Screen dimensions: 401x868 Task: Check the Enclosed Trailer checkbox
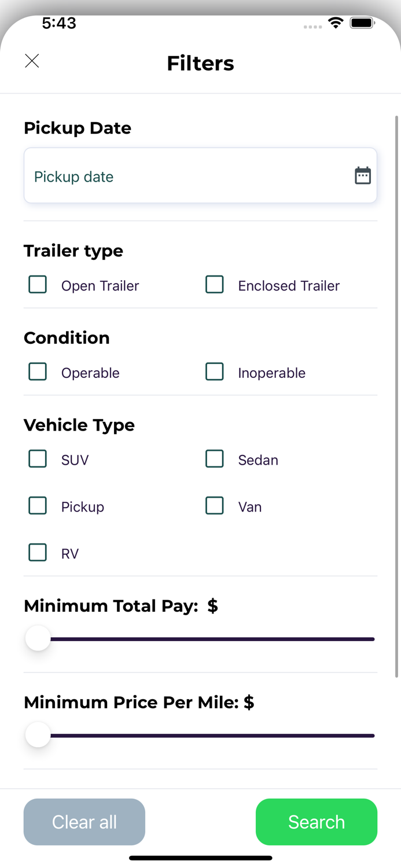click(x=215, y=285)
